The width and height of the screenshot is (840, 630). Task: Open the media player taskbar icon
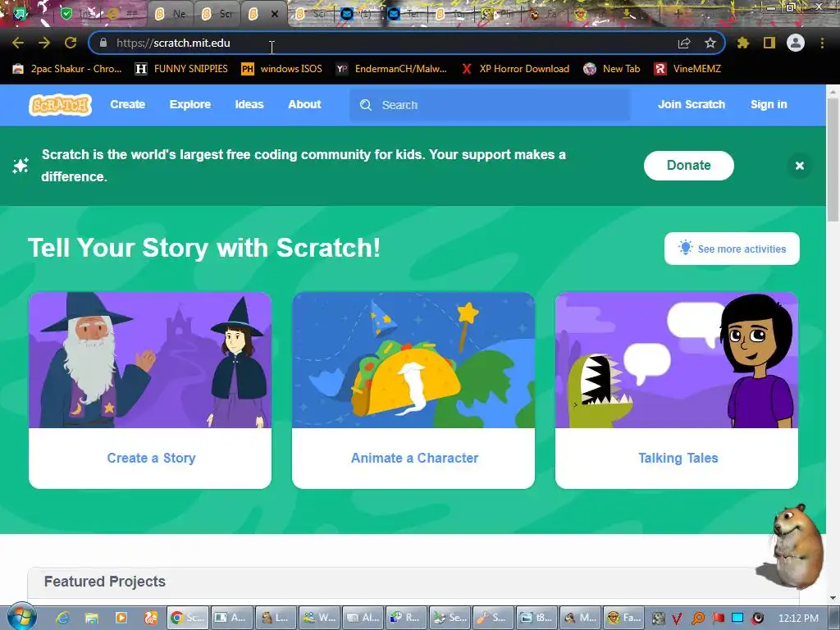tap(121, 618)
